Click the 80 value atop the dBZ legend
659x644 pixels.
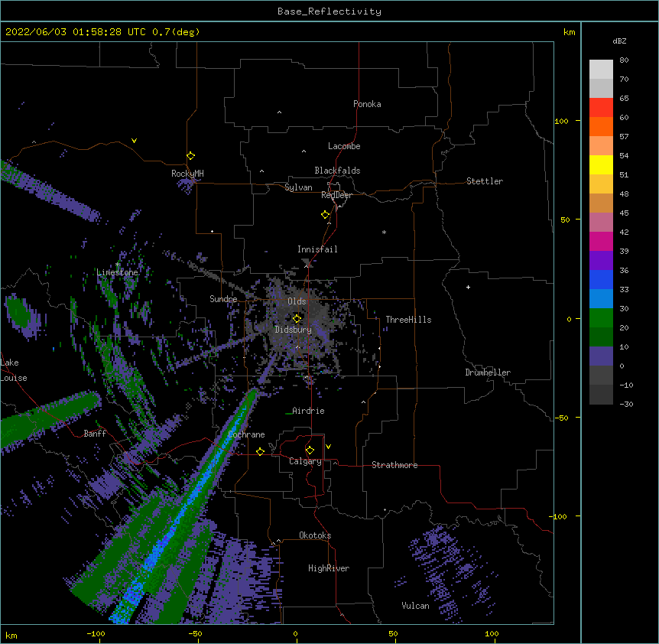click(x=624, y=60)
